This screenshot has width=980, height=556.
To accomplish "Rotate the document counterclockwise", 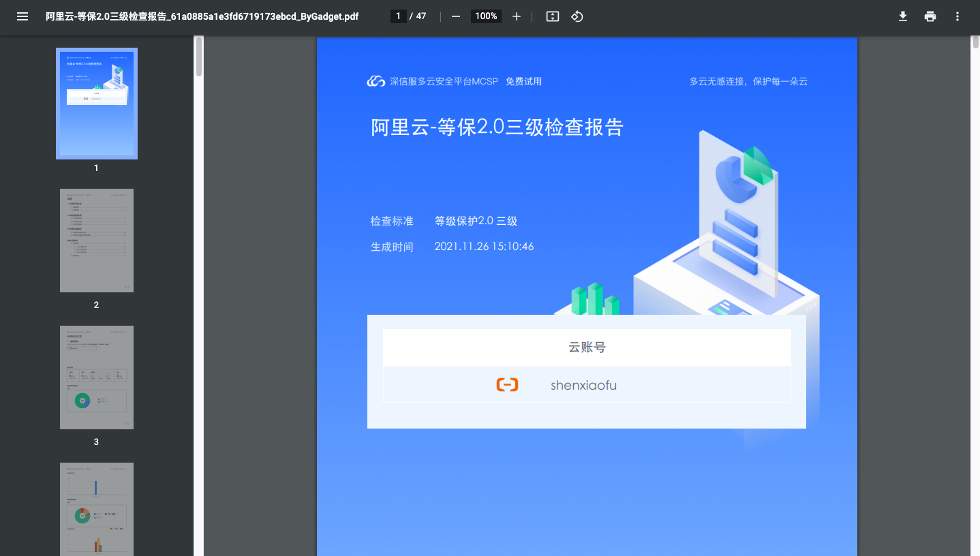I will click(577, 16).
